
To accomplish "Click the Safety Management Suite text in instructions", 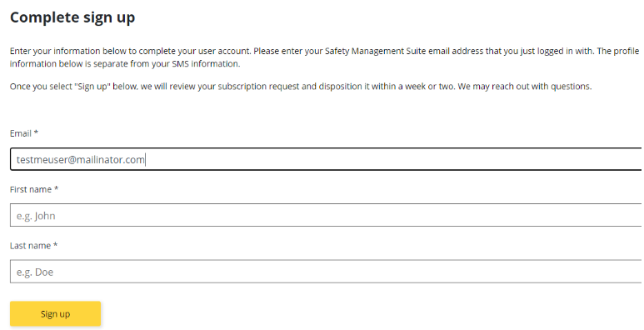I will (376, 52).
